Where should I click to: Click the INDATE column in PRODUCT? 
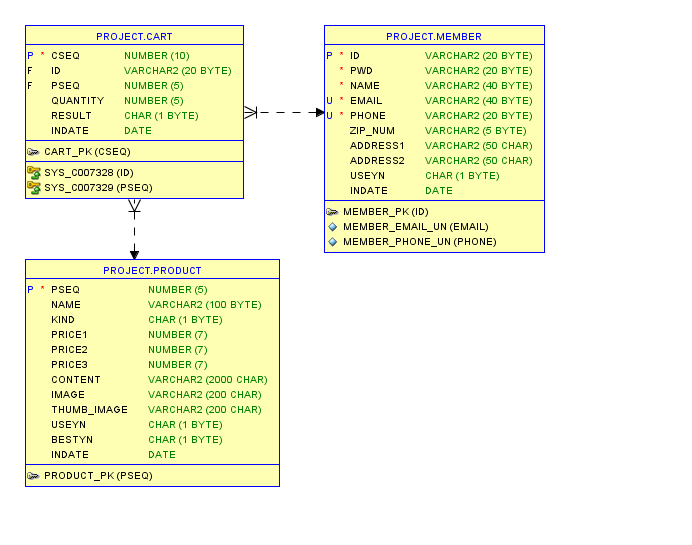(x=70, y=455)
